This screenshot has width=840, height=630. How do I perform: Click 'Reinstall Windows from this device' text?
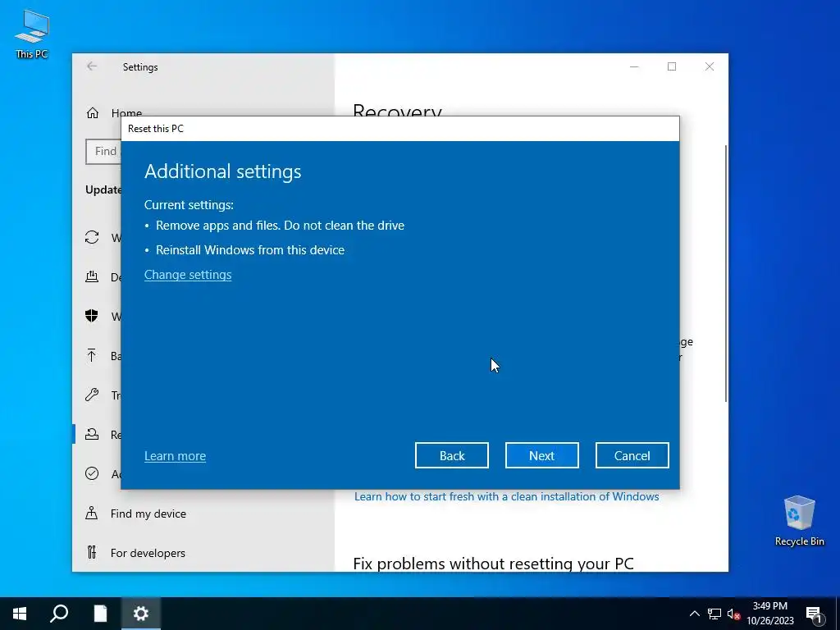(x=249, y=250)
